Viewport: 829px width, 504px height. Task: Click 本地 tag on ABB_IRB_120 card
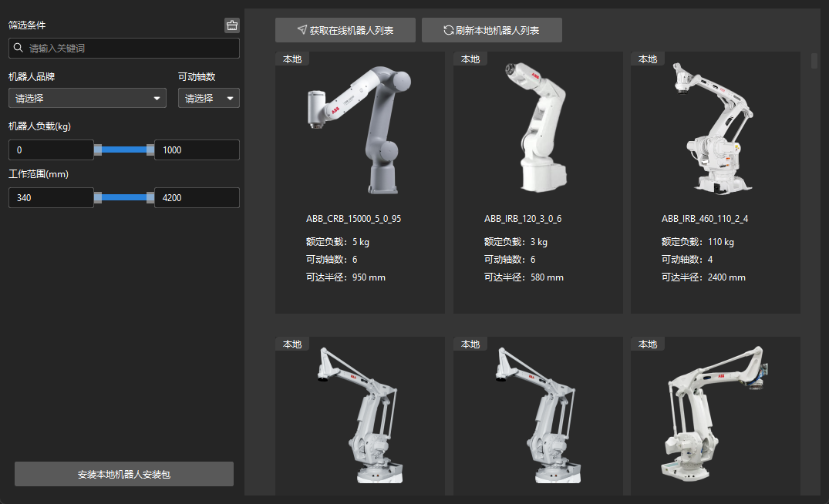click(470, 59)
